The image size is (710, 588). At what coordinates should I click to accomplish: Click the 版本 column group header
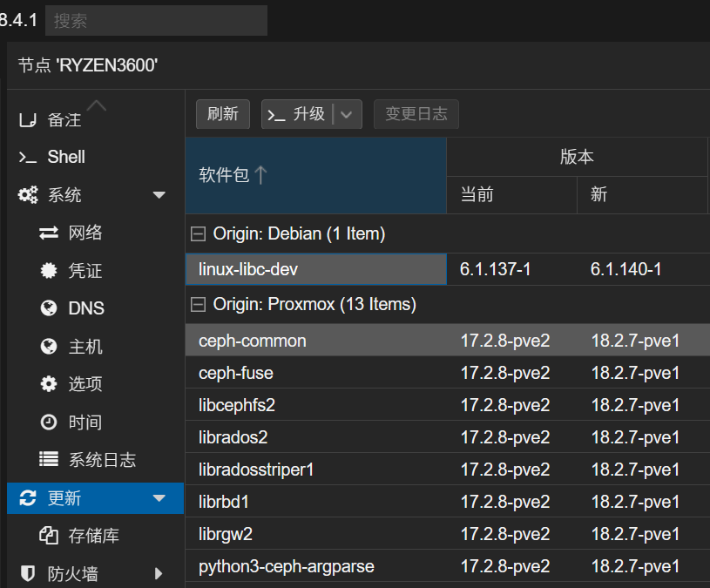click(x=577, y=157)
